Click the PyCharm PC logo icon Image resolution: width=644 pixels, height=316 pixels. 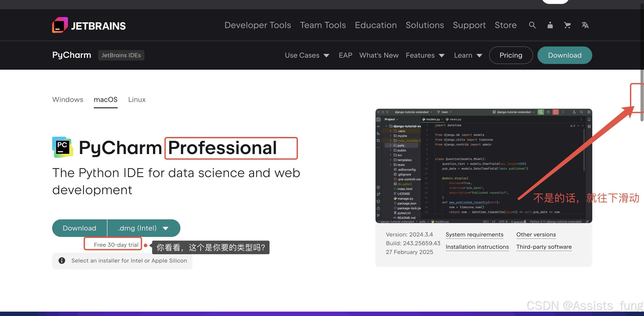[62, 147]
